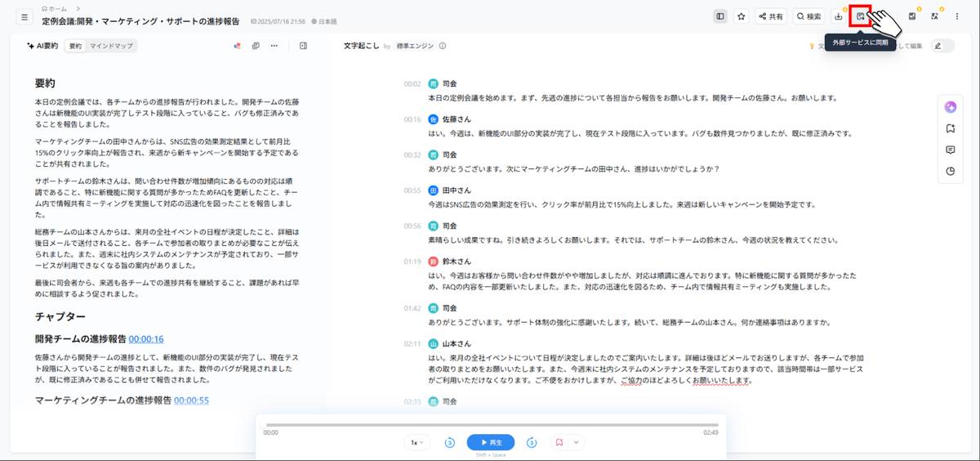This screenshot has height=461, width=980.
Task: Click the 再生 play button
Action: pos(491,442)
